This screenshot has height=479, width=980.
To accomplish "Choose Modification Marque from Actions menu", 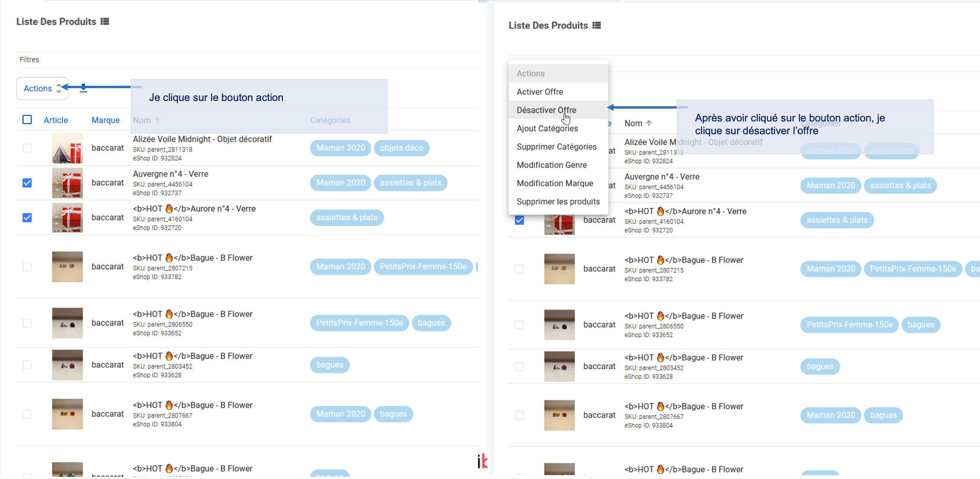I will point(558,183).
